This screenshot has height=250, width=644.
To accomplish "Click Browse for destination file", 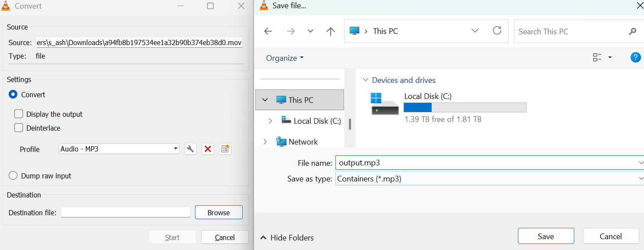I will pyautogui.click(x=218, y=212).
